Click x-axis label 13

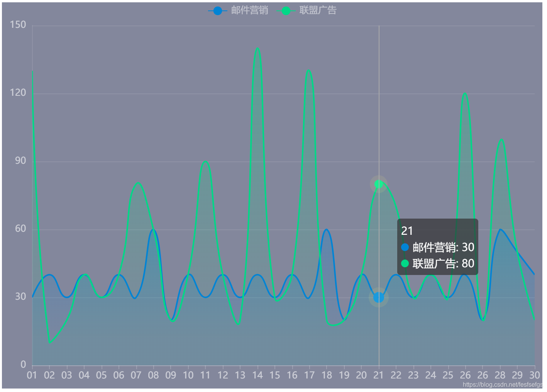[240, 375]
